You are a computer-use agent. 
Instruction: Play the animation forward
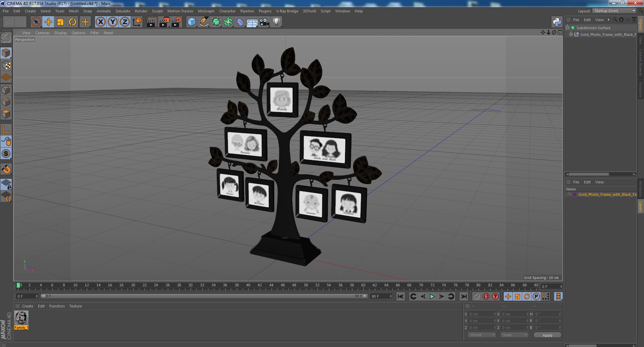coord(432,296)
